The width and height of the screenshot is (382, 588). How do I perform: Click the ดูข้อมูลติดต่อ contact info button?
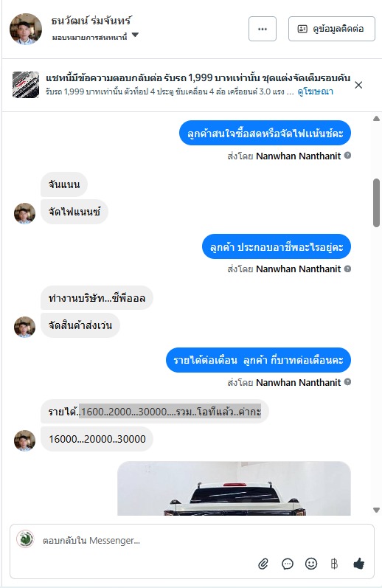click(331, 29)
